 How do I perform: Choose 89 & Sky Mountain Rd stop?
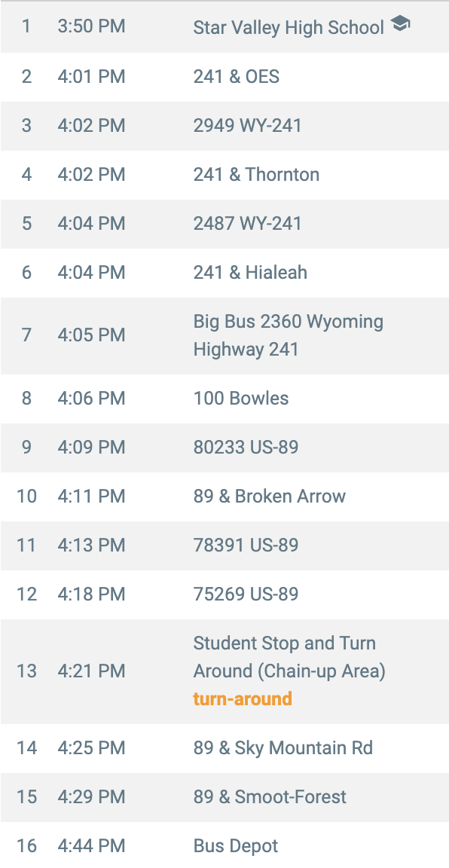tap(225, 748)
